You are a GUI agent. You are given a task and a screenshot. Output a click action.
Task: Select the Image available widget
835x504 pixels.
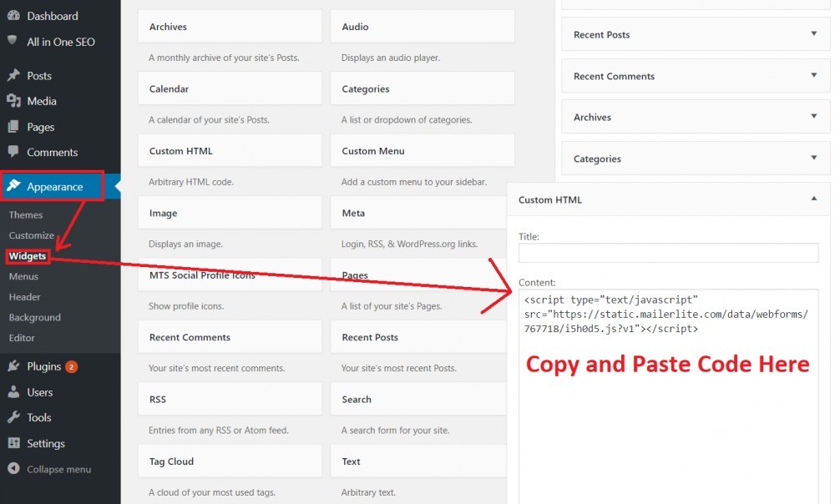[x=230, y=213]
